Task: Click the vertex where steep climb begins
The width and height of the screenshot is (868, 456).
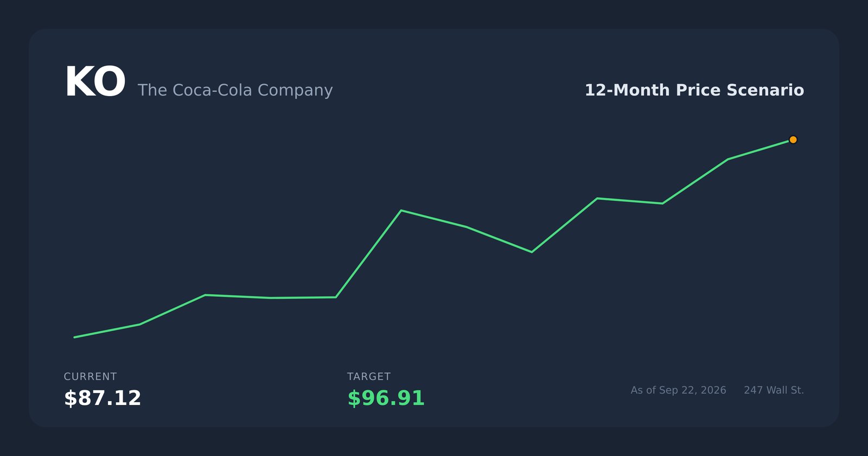Action: tap(336, 297)
